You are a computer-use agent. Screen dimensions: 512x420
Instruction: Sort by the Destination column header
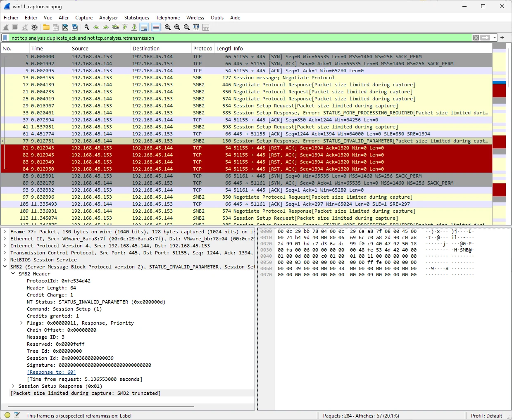click(161, 48)
